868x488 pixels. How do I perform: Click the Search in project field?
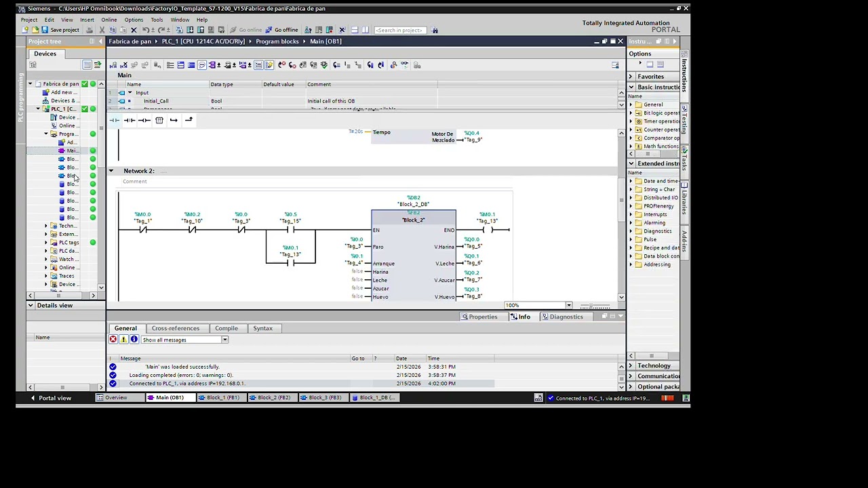pos(400,30)
